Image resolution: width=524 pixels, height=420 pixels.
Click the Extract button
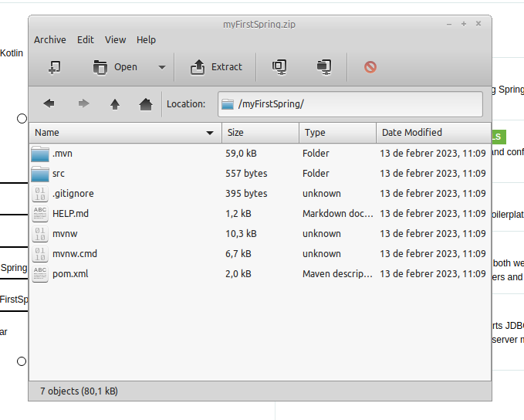point(216,67)
